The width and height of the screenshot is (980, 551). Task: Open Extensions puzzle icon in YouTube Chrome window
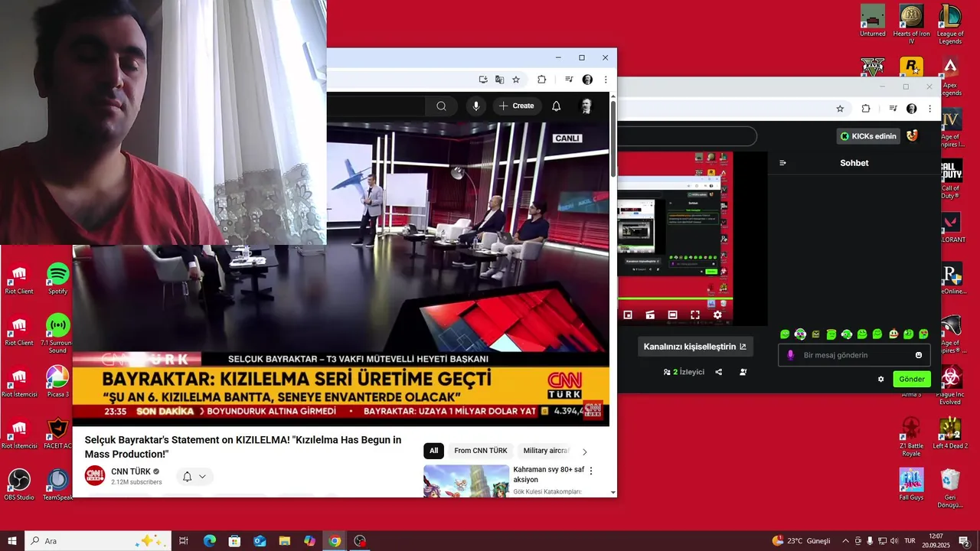tap(542, 80)
